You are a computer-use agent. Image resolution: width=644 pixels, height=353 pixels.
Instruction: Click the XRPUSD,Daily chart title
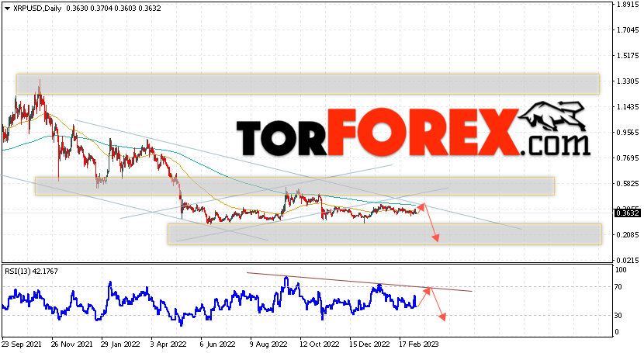[x=37, y=9]
